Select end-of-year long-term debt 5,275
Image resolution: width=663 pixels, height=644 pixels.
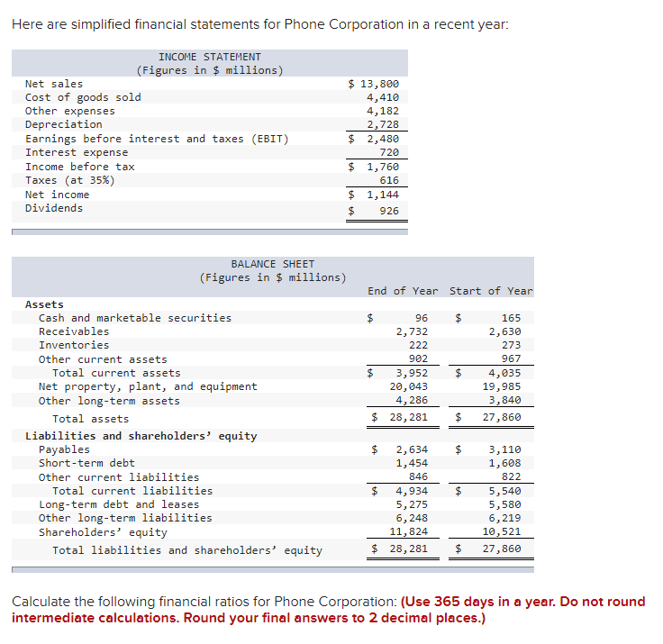click(412, 504)
